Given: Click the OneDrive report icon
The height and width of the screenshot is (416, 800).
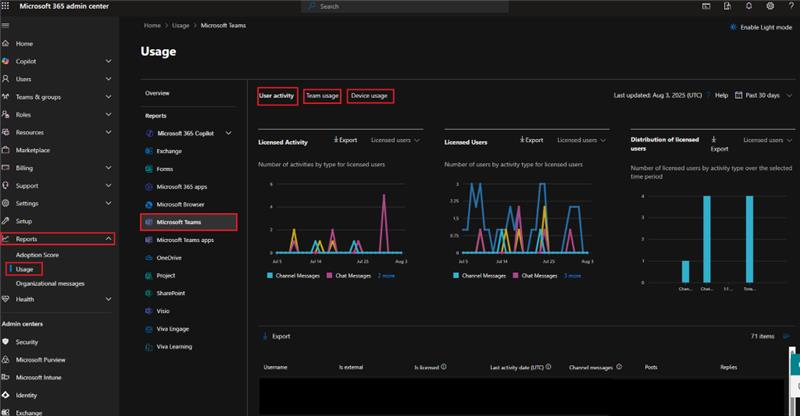Looking at the screenshot, I should point(149,258).
